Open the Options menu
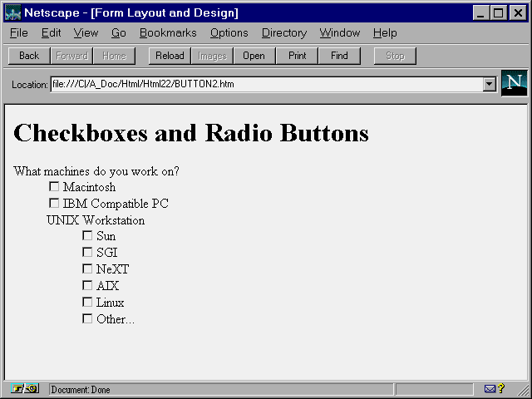The height and width of the screenshot is (399, 532). coord(229,33)
